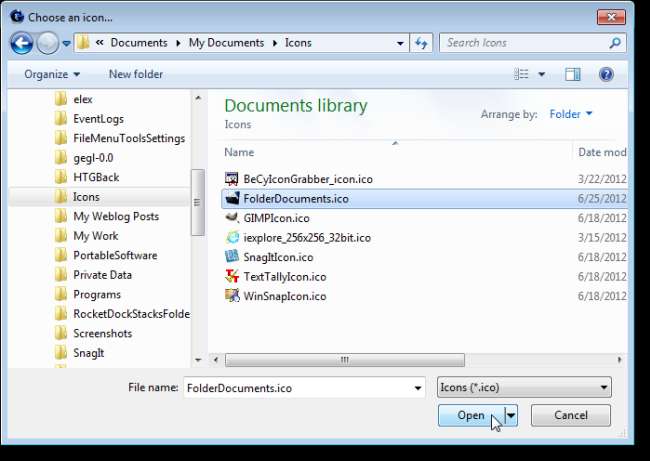The height and width of the screenshot is (461, 650).
Task: Click the BeCyIconGrabber_icon.ico file icon
Action: click(232, 179)
